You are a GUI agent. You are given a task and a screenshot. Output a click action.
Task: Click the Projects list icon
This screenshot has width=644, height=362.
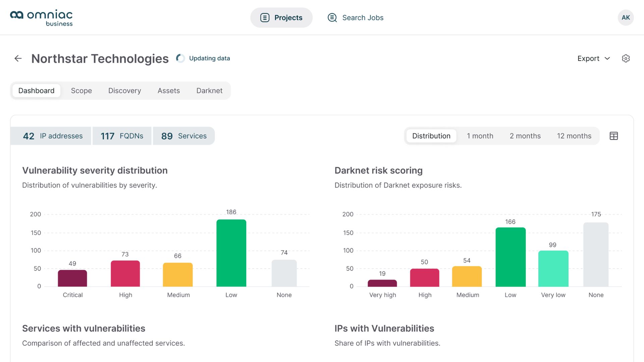(x=265, y=18)
